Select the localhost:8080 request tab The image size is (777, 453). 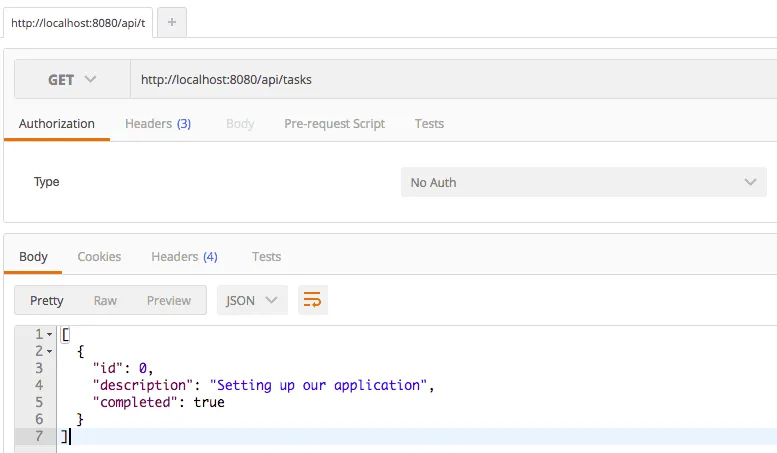[x=78, y=22]
